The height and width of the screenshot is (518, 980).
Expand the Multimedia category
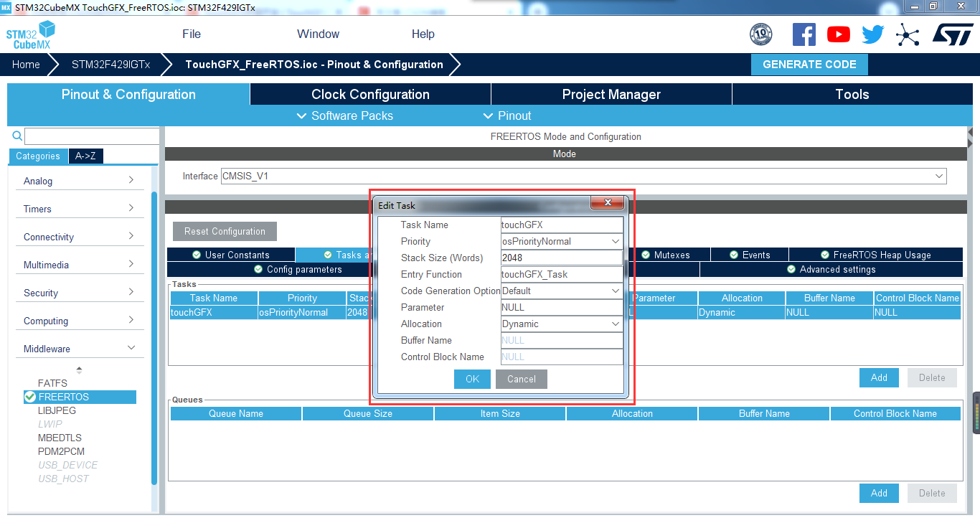point(79,265)
